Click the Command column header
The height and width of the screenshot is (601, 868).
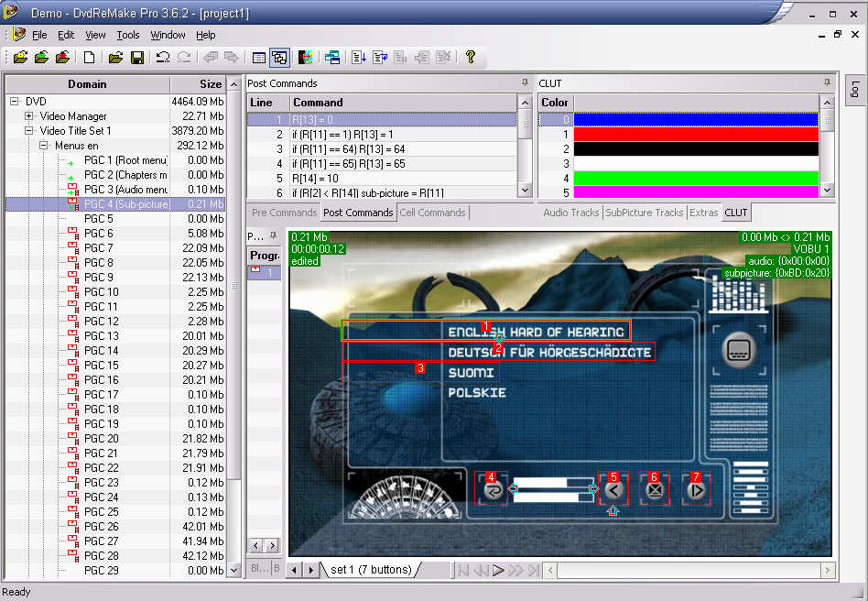tap(404, 103)
